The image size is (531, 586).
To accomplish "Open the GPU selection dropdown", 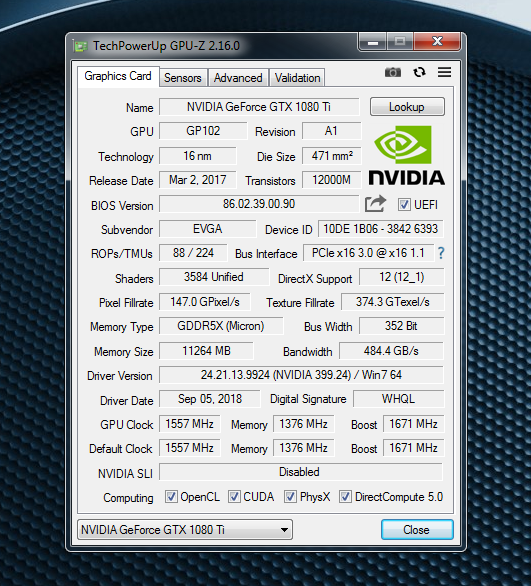I will point(185,529).
